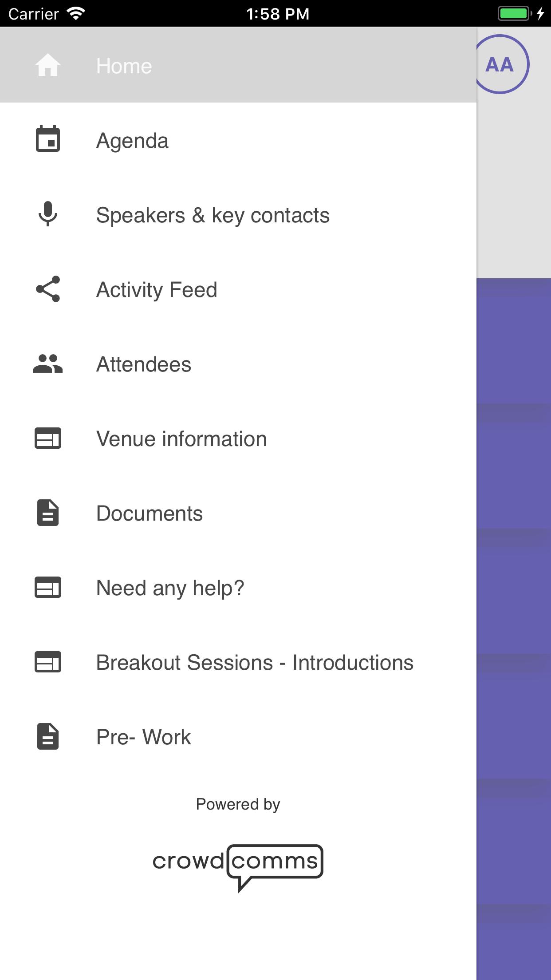Tap the Agenda calendar icon
The width and height of the screenshot is (551, 980).
[x=48, y=139]
